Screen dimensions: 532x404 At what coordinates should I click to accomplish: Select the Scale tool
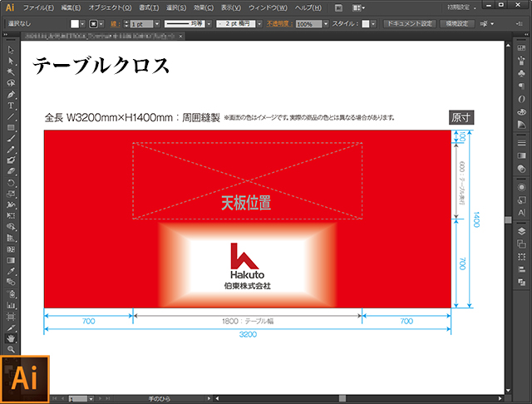(11, 194)
